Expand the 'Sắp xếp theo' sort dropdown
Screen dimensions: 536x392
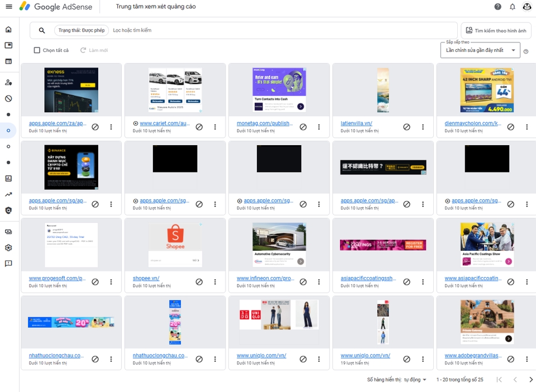point(480,50)
